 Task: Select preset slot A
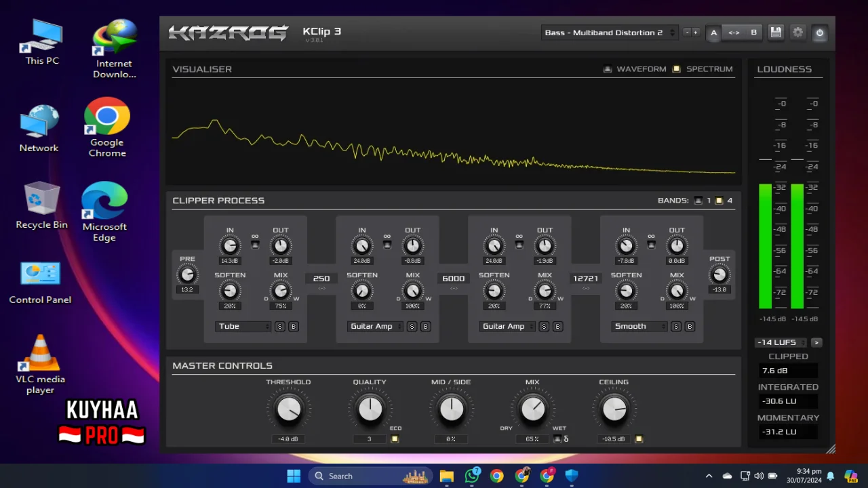click(713, 33)
